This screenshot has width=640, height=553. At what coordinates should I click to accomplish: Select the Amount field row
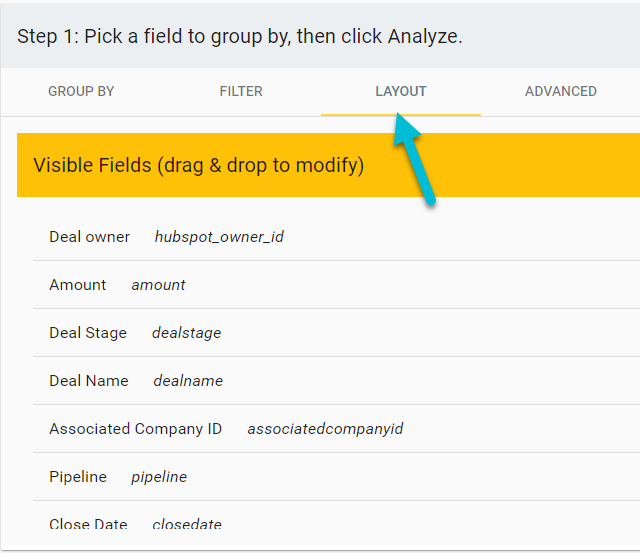pyautogui.click(x=336, y=285)
